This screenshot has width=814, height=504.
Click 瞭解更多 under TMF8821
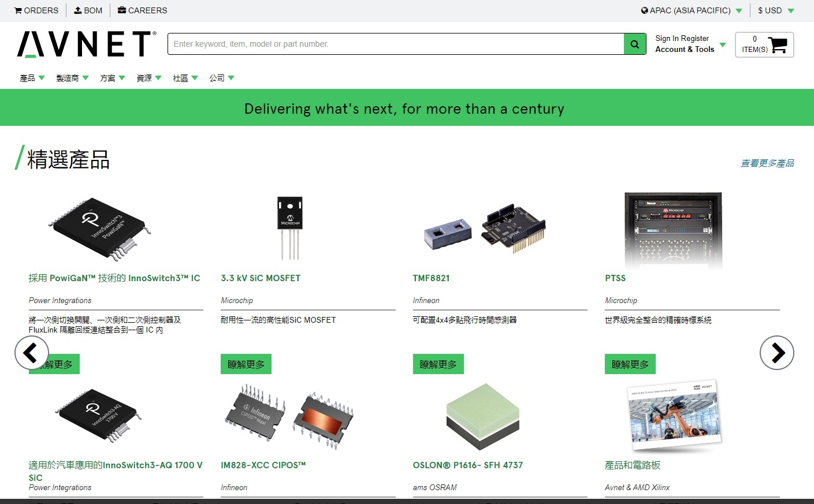(x=438, y=364)
